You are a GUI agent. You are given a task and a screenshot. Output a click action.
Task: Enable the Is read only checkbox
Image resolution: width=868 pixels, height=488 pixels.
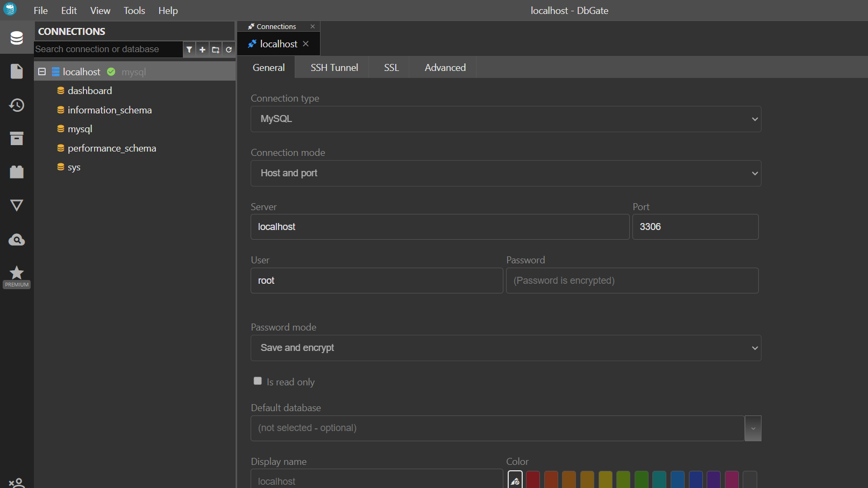[258, 381]
